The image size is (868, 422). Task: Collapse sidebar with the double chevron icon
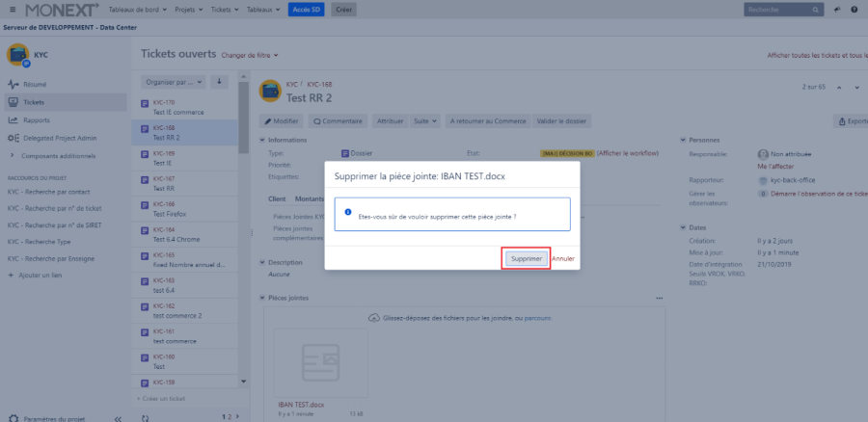click(x=118, y=419)
